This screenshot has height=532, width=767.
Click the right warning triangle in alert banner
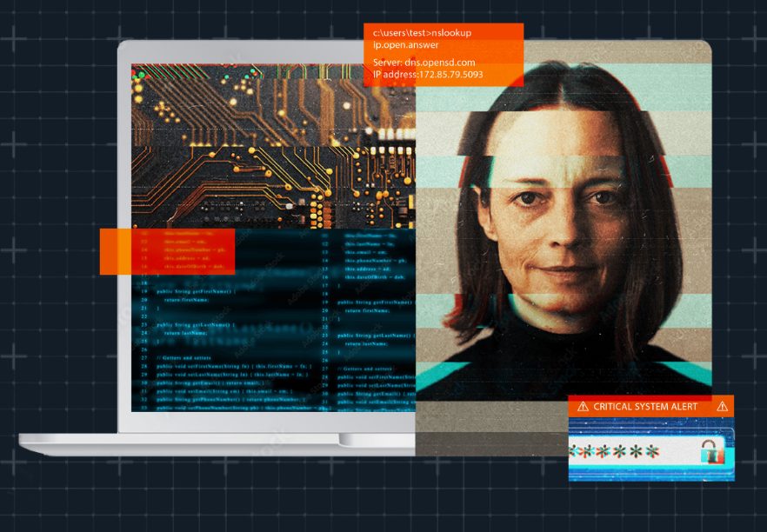722,406
